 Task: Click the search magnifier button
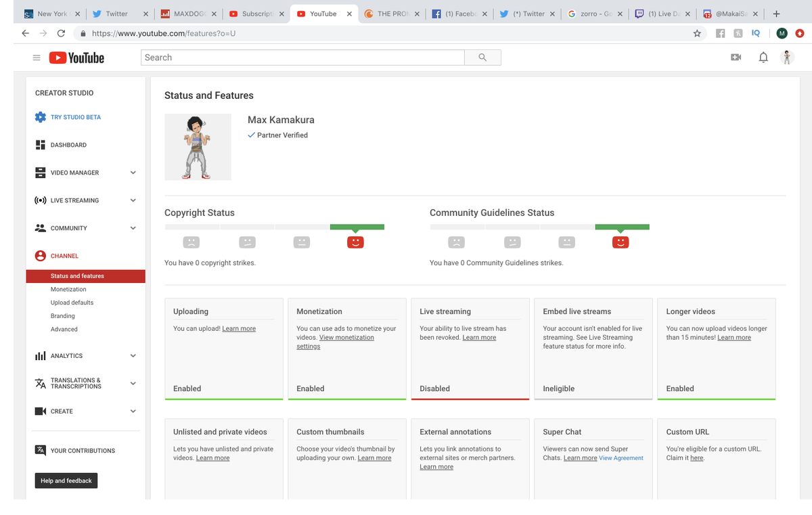pyautogui.click(x=482, y=58)
